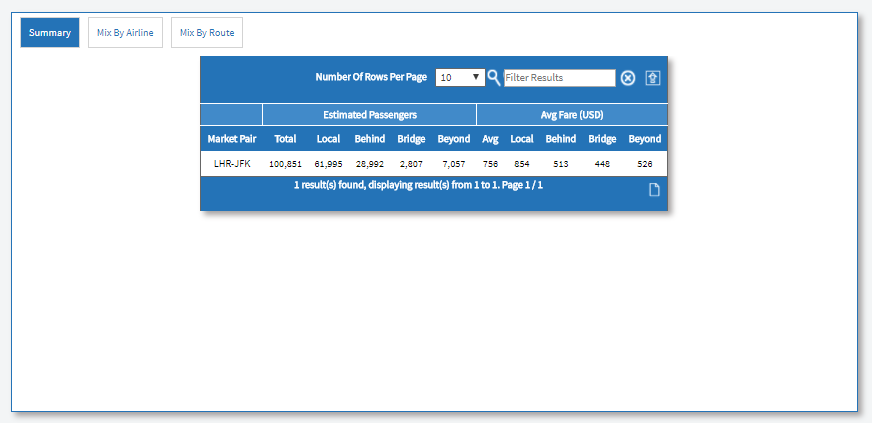This screenshot has width=872, height=423.
Task: Open the Summary tab
Action: [x=50, y=33]
